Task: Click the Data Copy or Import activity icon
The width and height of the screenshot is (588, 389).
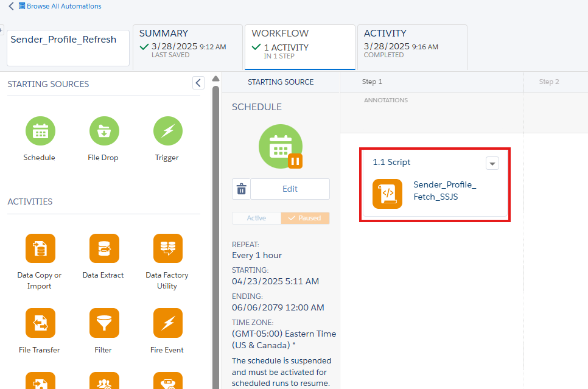Action: coord(40,248)
